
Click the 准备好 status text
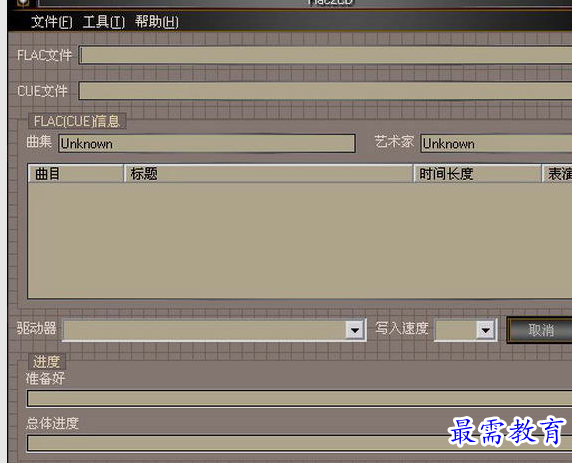(x=45, y=378)
